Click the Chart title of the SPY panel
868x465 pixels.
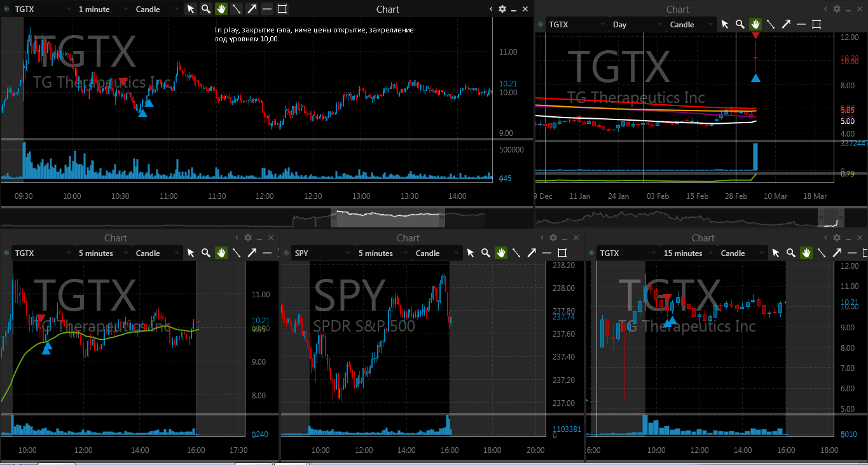coord(408,238)
